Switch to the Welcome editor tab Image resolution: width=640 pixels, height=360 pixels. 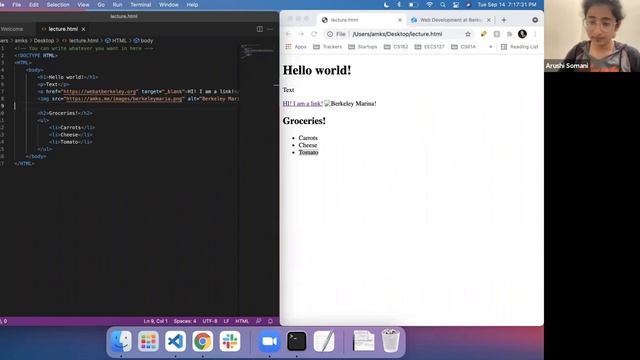[12, 29]
